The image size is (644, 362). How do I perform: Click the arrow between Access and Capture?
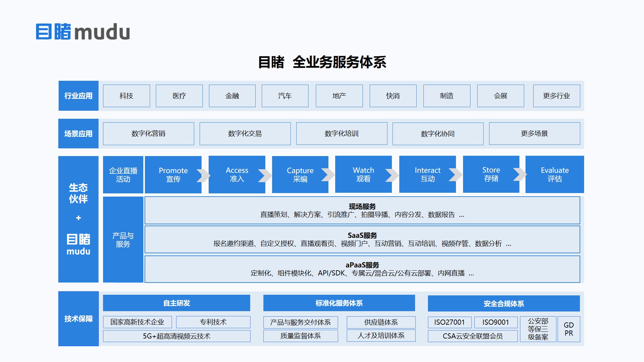point(265,175)
